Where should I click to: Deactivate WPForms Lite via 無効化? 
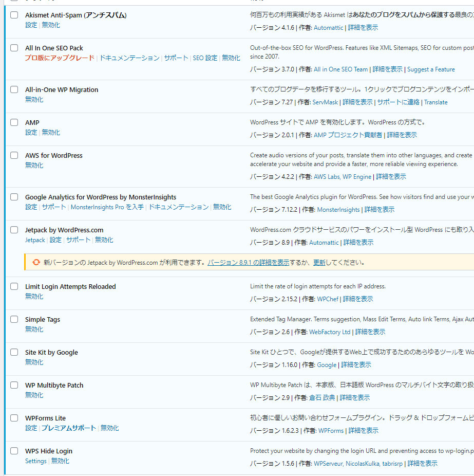pos(109,428)
